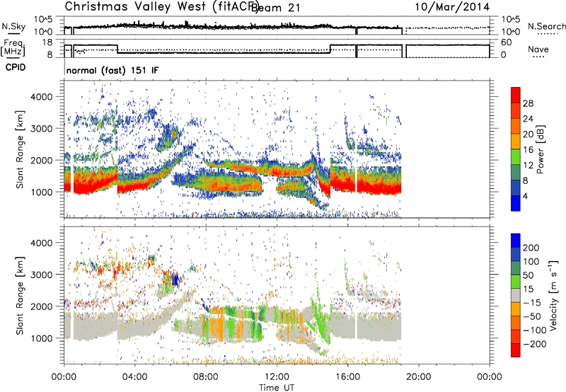
Task: Pick the blue 4–8 dB Power segment
Action: (x=516, y=188)
